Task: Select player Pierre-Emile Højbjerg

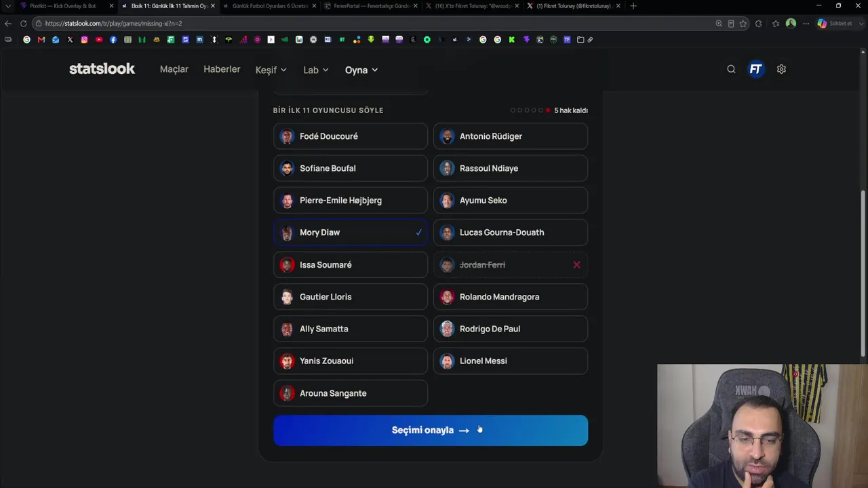Action: click(x=351, y=201)
